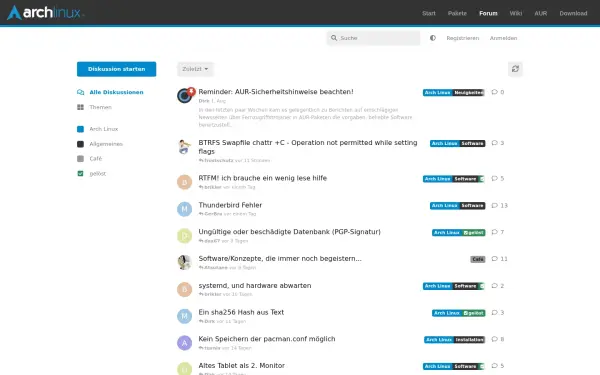Image resolution: width=600 pixels, height=375 pixels.
Task: Click the M avatar beside Thunderbird Fehler
Action: [184, 209]
